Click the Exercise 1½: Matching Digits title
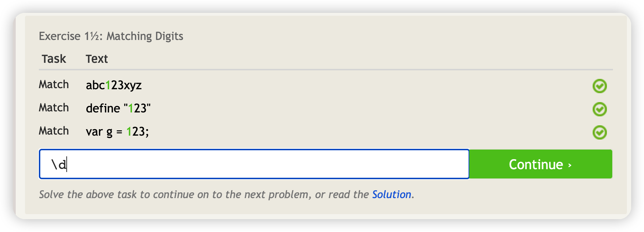Screen dimensions: 644x232 coord(111,36)
